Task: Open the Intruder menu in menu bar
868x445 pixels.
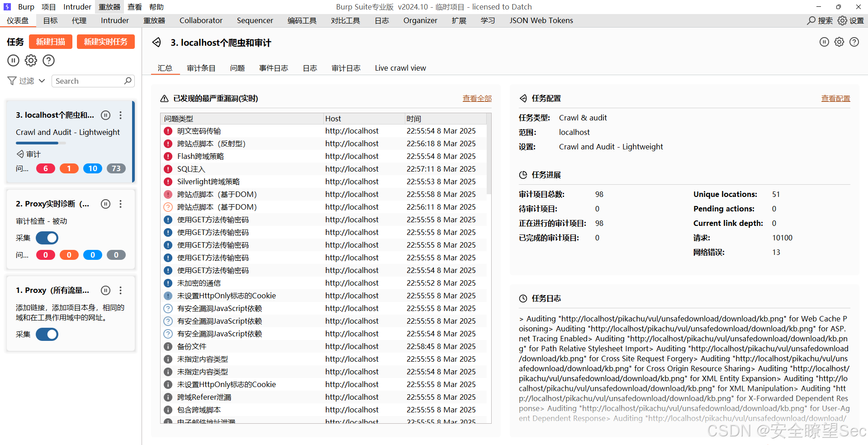Action: [77, 7]
